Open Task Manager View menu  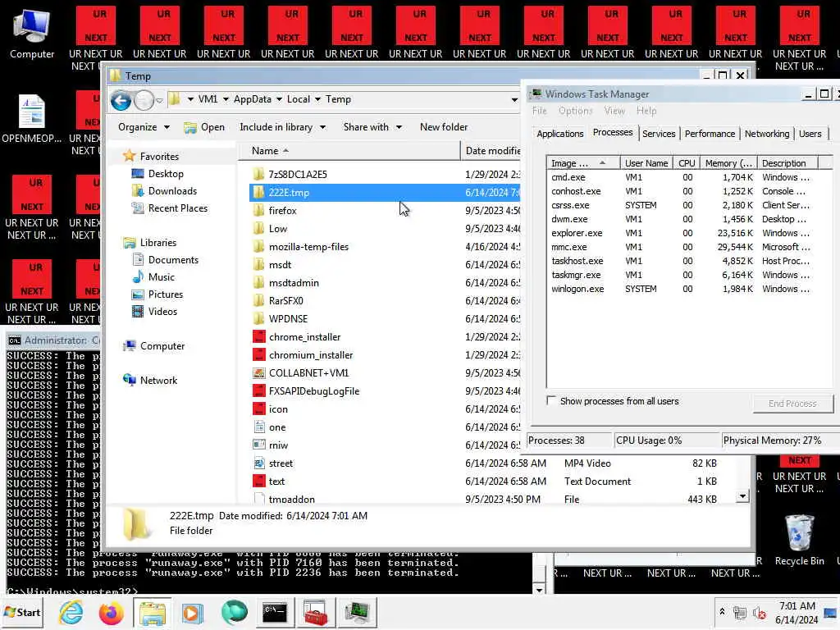coord(614,111)
